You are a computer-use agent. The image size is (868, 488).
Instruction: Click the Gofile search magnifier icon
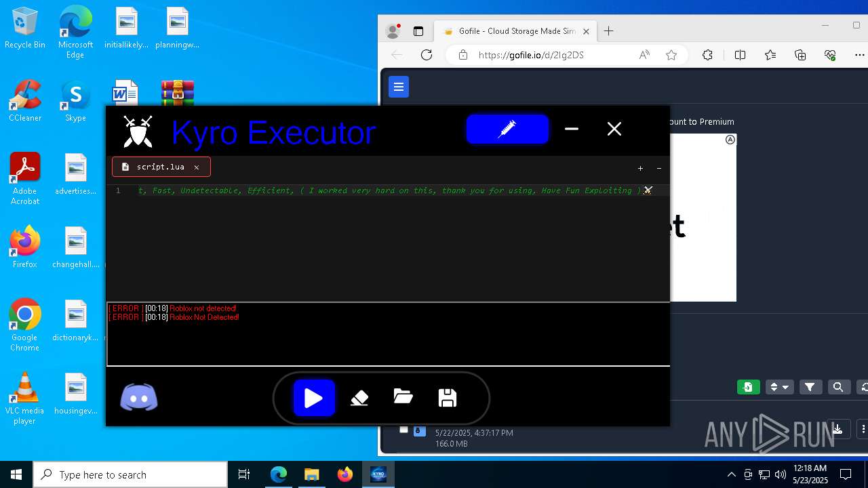pyautogui.click(x=838, y=387)
